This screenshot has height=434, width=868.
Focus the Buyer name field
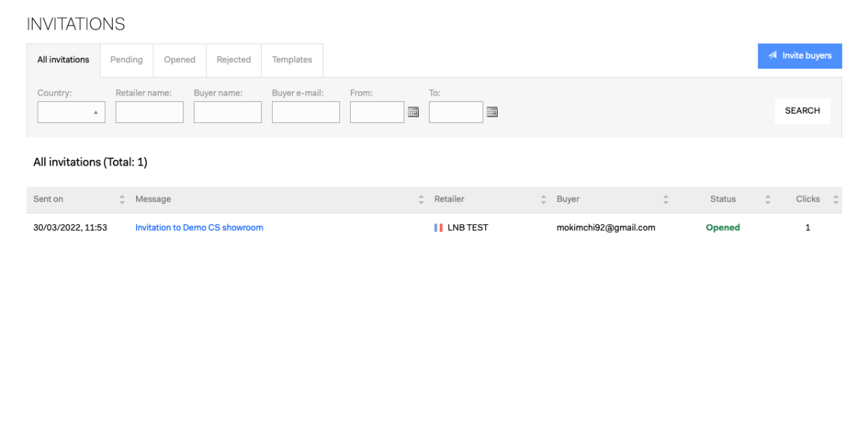pyautogui.click(x=228, y=112)
